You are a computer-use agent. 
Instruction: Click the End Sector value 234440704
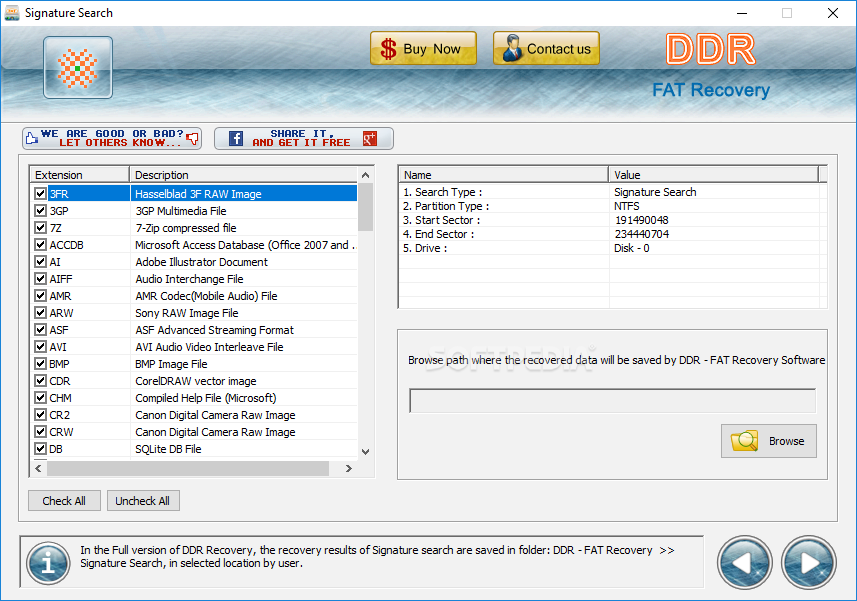click(642, 234)
